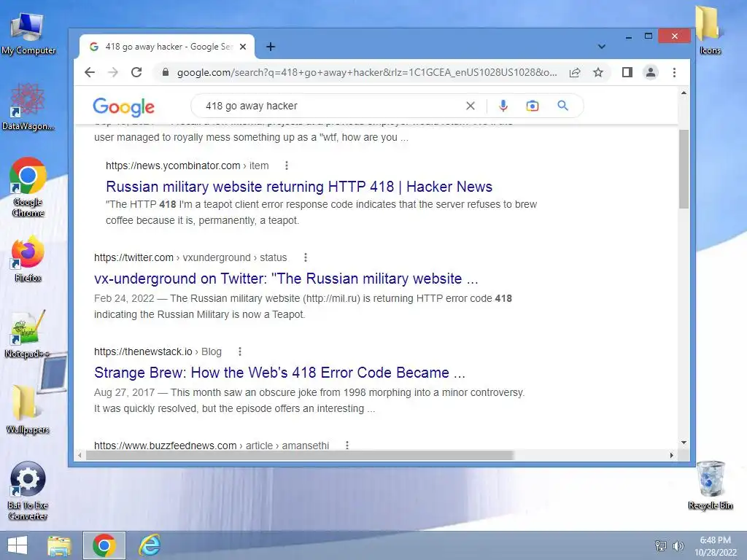
Task: Open the tab search dropdown chevron
Action: click(x=602, y=47)
